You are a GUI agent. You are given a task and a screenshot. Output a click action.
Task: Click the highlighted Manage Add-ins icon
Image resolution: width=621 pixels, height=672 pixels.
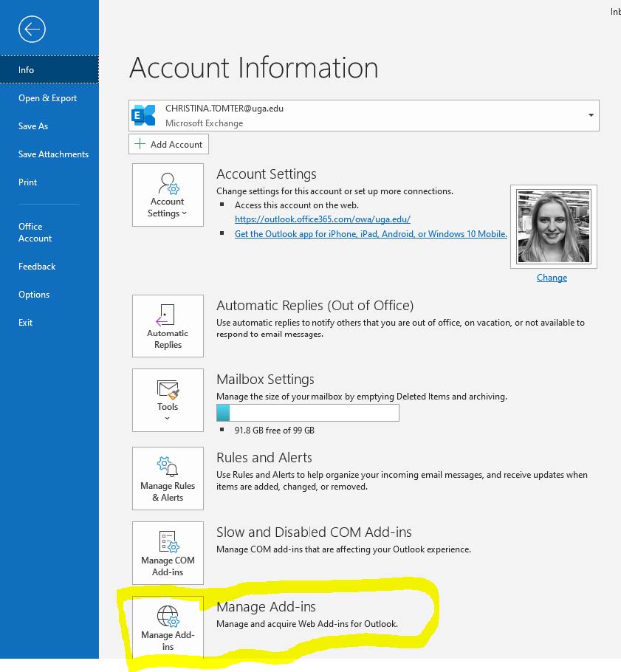(168, 618)
